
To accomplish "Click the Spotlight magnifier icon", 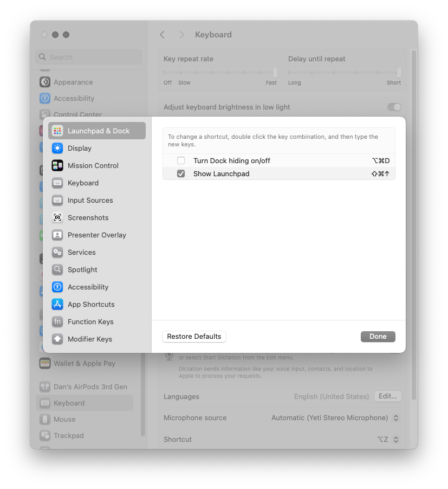I will pos(57,269).
